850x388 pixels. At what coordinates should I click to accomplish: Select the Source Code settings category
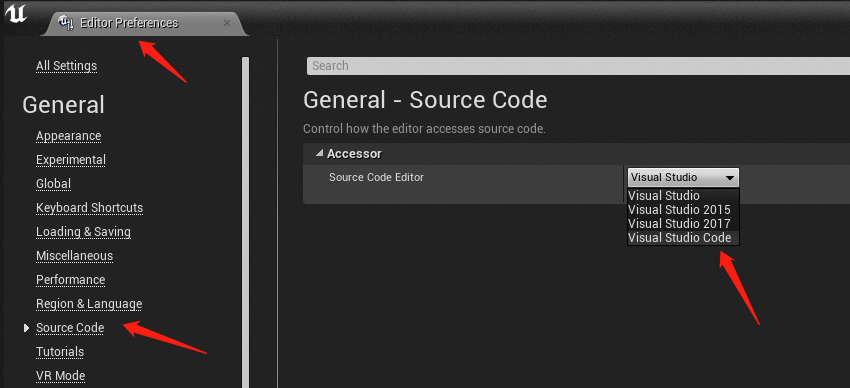(x=70, y=328)
